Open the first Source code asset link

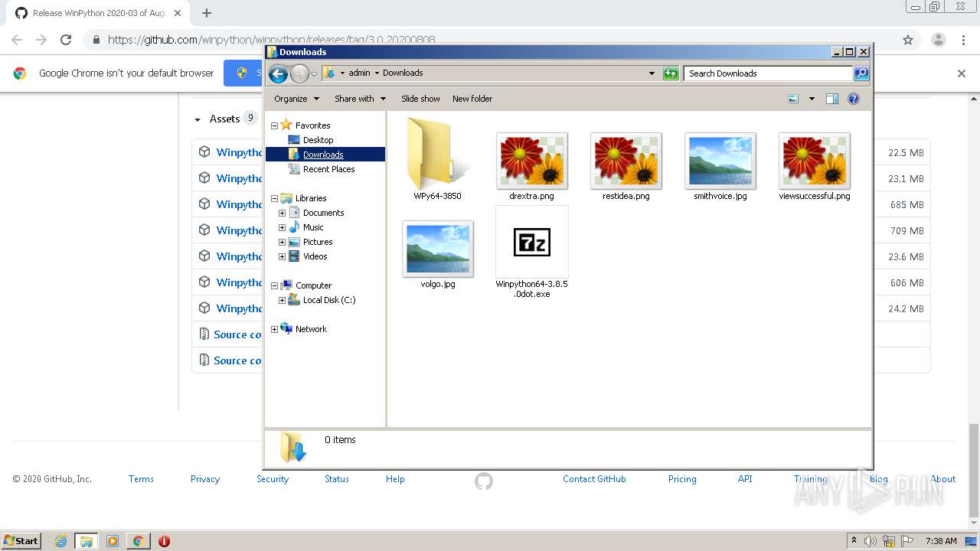237,334
